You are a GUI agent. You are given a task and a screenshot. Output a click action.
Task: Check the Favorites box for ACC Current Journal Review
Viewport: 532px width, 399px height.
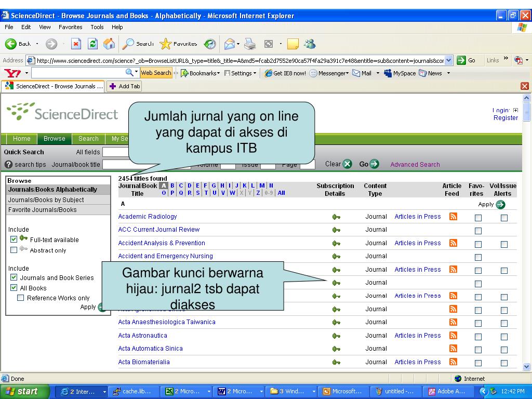pos(478,231)
